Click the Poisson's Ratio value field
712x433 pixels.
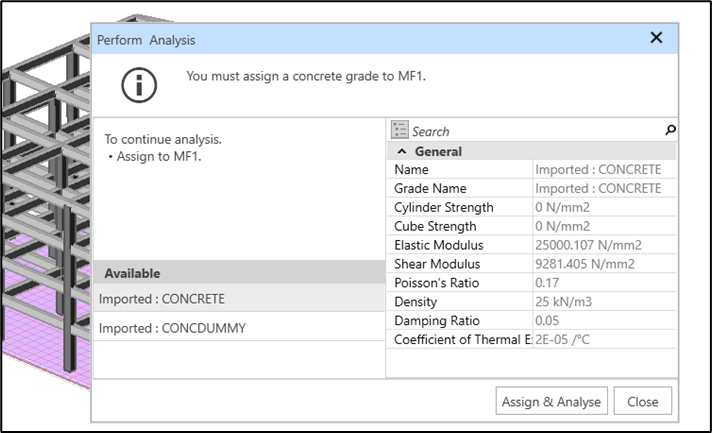pos(604,283)
